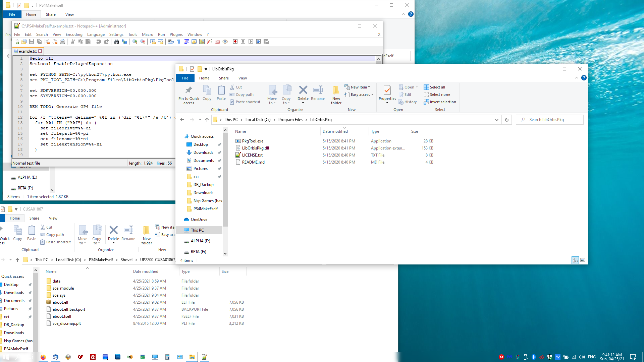This screenshot has height=362, width=644.
Task: Click the Paste icon in LibOrbisPkg ribbon
Action: click(221, 93)
